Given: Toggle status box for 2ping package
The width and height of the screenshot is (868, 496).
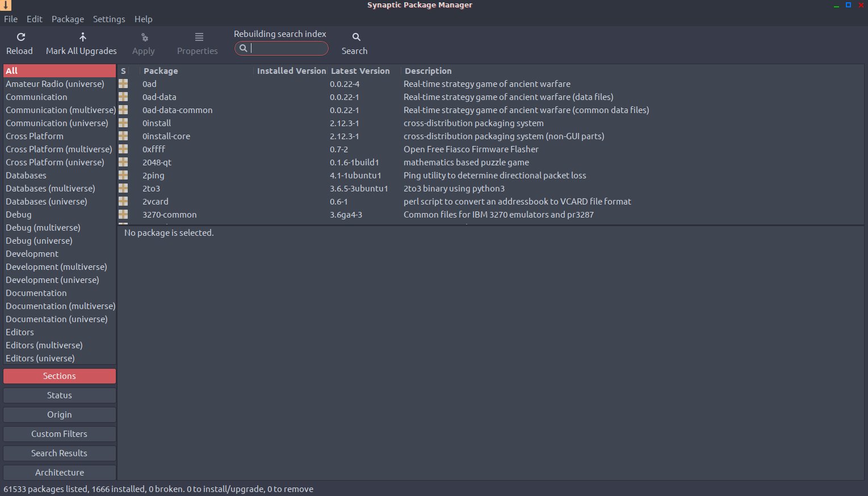Looking at the screenshot, I should 123,176.
